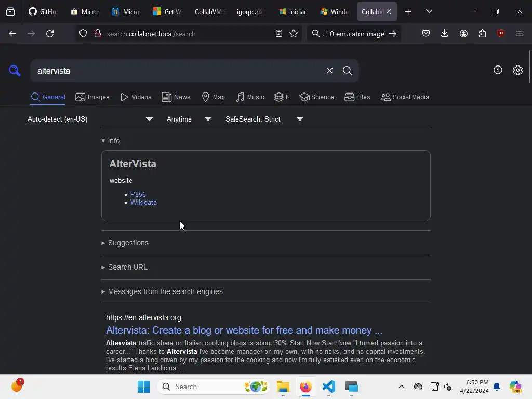Open the Anytime time range dropdown

coord(189,119)
